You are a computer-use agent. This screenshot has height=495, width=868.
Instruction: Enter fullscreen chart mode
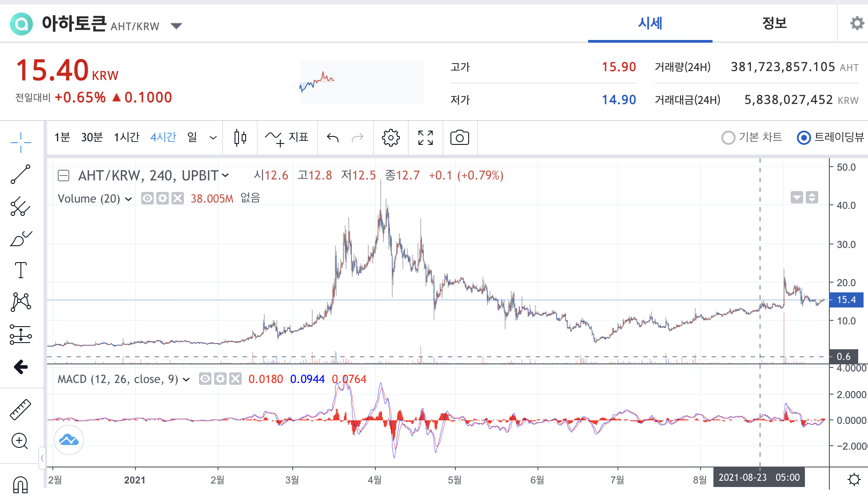click(x=425, y=138)
